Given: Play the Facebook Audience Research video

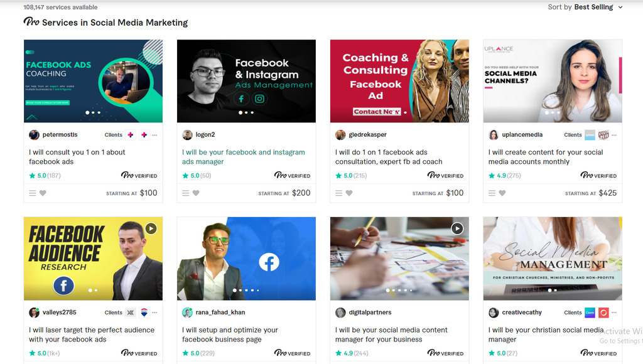Looking at the screenshot, I should point(151,228).
